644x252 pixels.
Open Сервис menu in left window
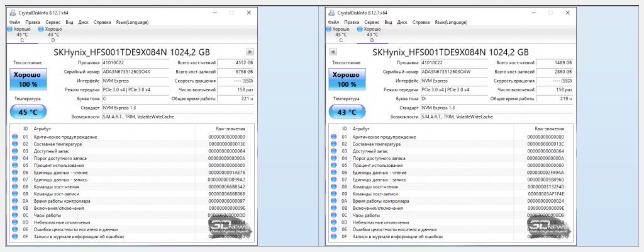click(53, 22)
